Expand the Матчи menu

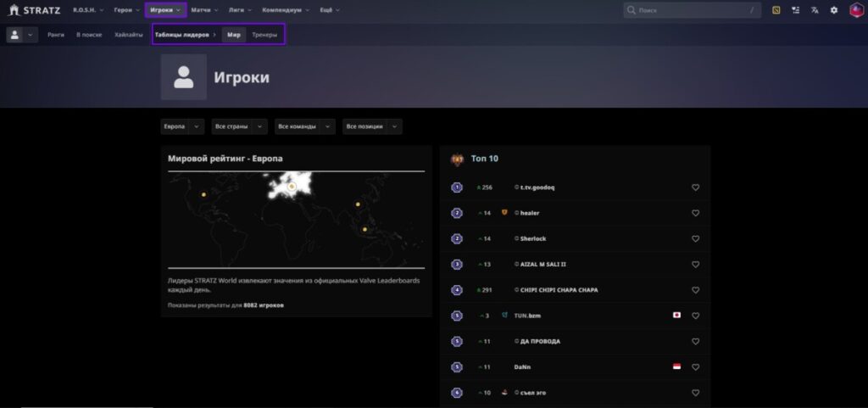(204, 10)
